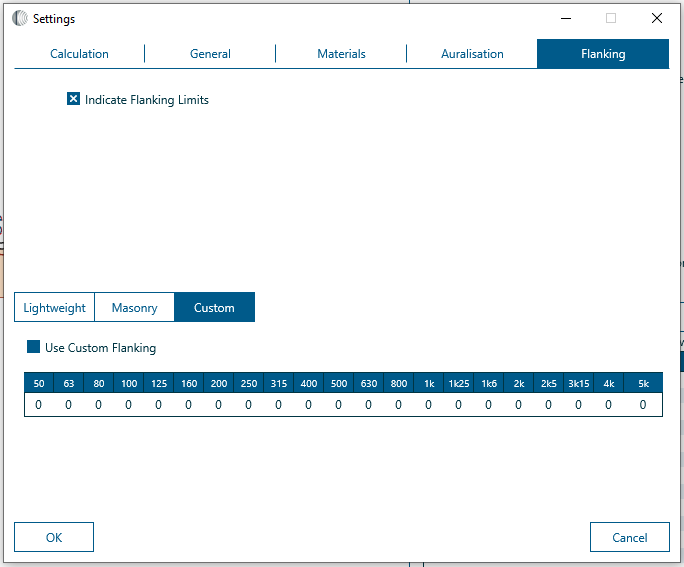Edit the value under 250 Hz

tap(249, 405)
